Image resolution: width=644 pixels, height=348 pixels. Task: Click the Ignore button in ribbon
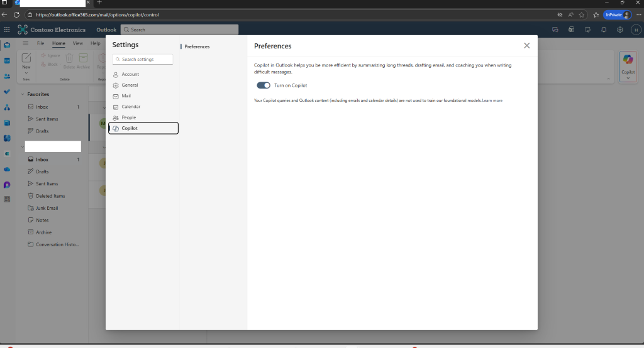pyautogui.click(x=50, y=55)
